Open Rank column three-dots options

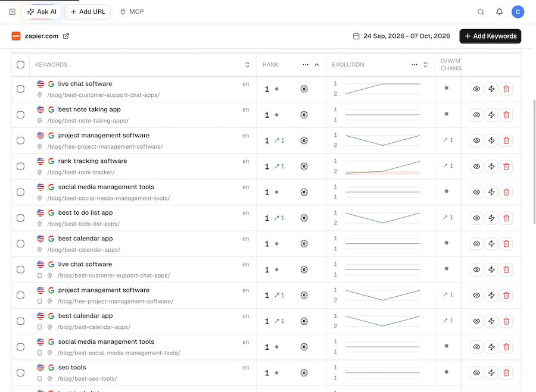click(x=306, y=64)
